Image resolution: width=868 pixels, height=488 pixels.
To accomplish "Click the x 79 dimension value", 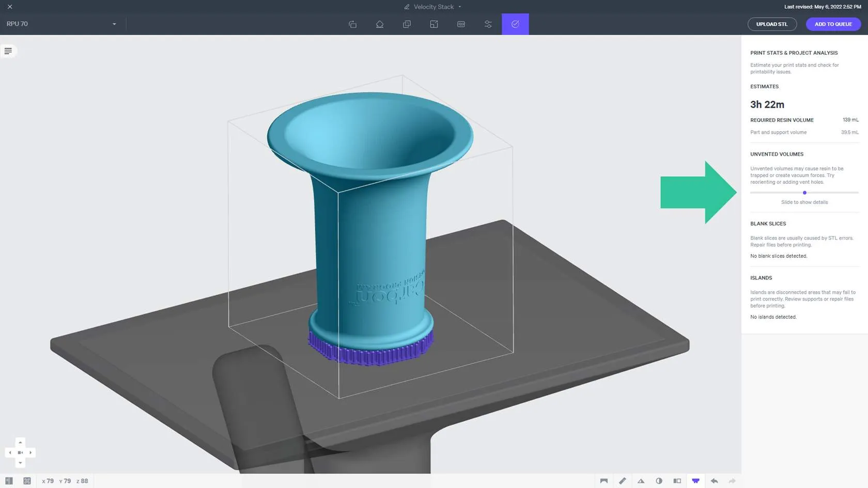I will (48, 481).
